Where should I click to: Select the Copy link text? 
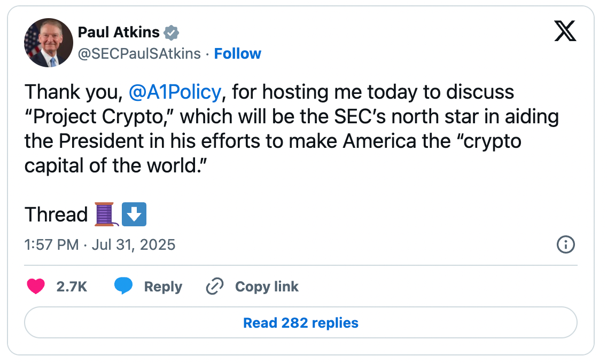(267, 287)
